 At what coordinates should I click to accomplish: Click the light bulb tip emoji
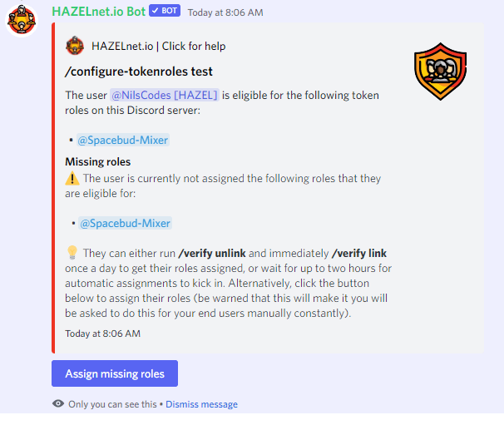tap(72, 253)
